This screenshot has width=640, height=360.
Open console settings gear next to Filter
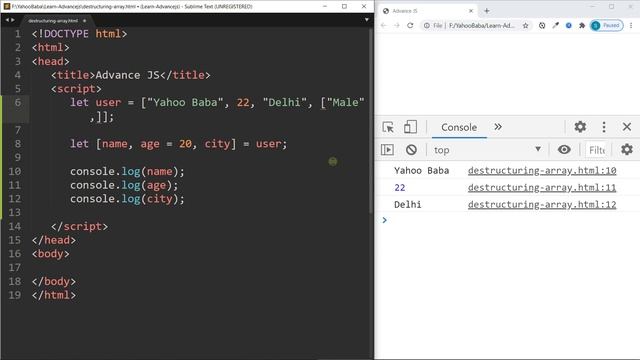coord(627,149)
